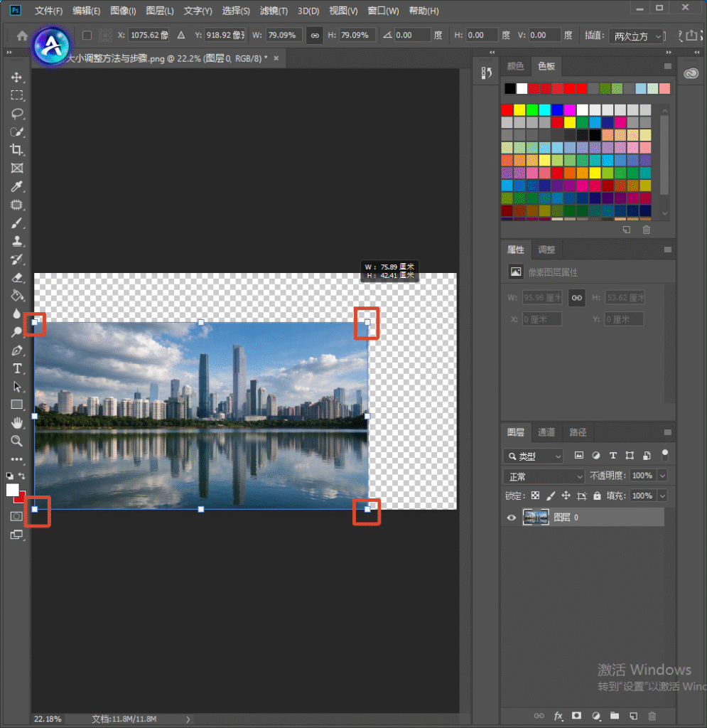The height and width of the screenshot is (728, 707).
Task: Open the Edit Toolbar three-dots menu
Action: click(17, 459)
